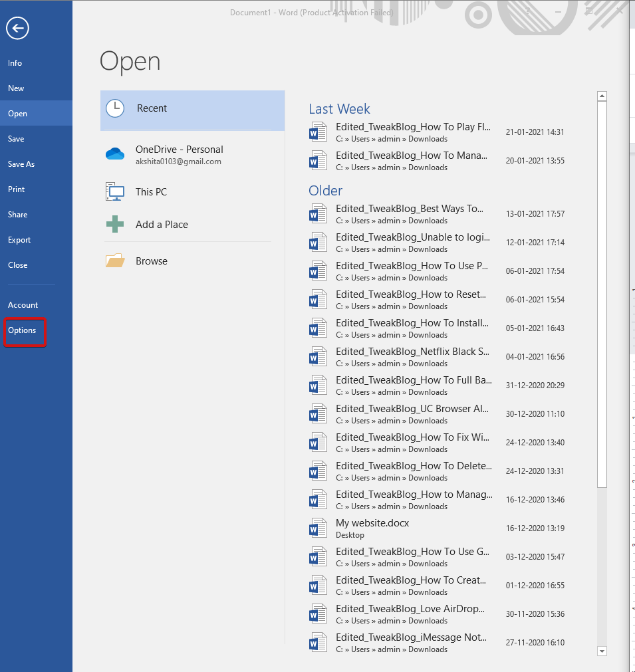Open OneDrive - Personal cloud location
Screen dimensions: 635x672
coord(115,154)
